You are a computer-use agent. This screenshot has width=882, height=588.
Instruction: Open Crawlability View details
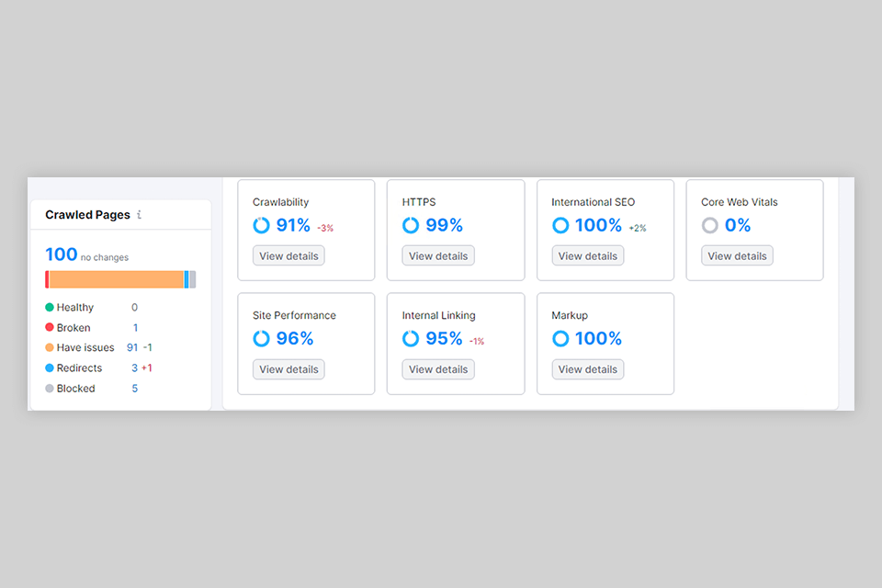[288, 256]
